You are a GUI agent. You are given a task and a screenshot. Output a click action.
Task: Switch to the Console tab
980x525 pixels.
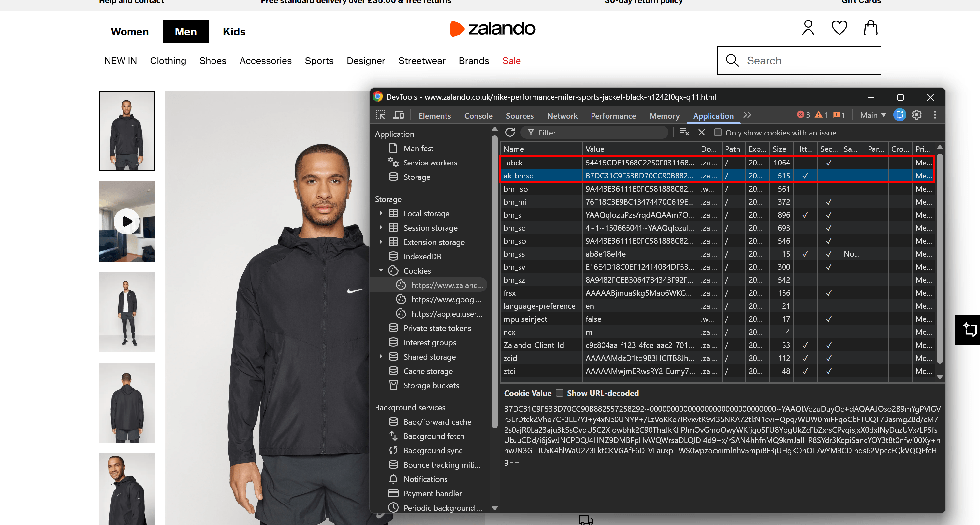[478, 116]
